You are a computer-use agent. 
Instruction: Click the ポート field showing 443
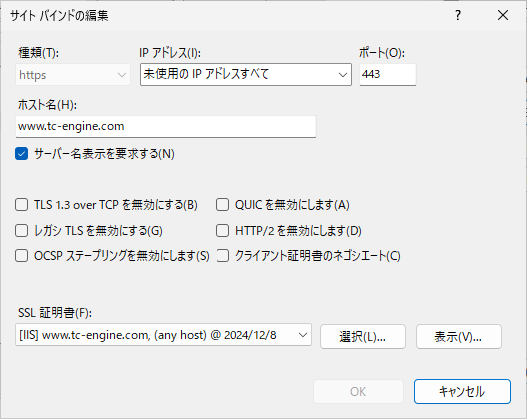[388, 74]
